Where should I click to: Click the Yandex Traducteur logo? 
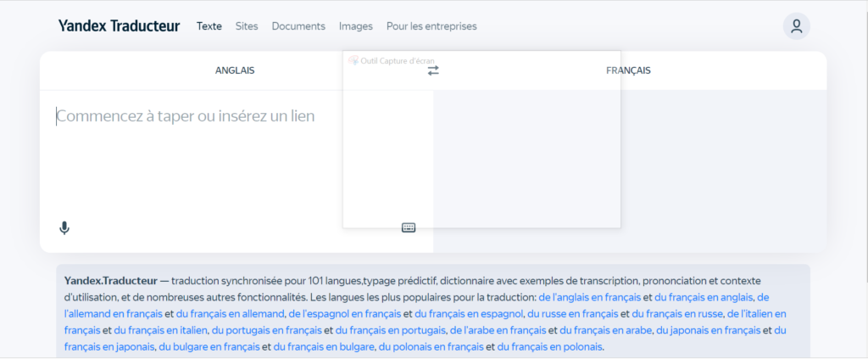[x=119, y=26]
